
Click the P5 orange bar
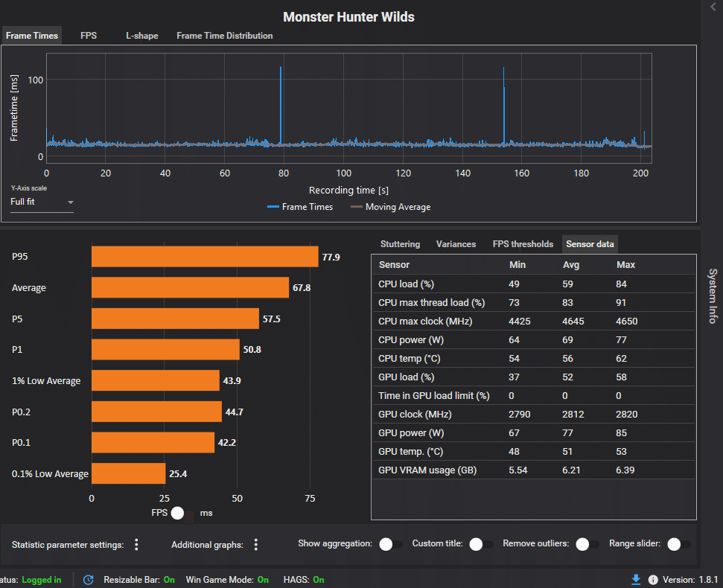[175, 319]
